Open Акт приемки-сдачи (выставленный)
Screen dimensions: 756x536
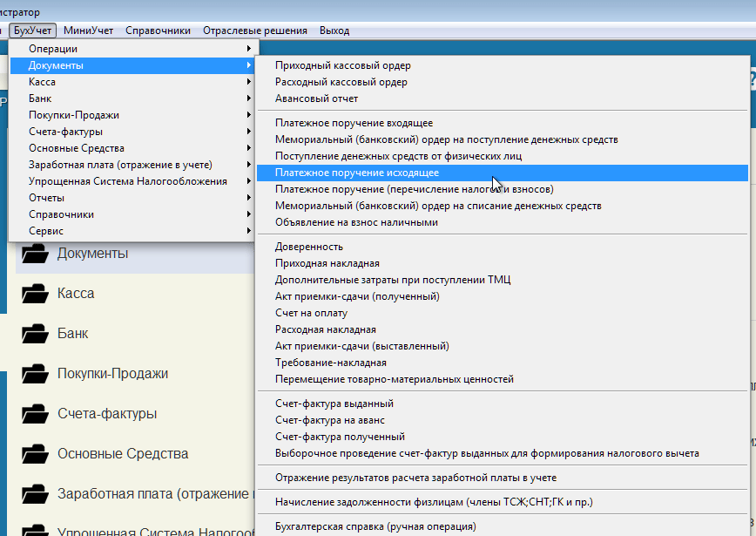click(503, 346)
